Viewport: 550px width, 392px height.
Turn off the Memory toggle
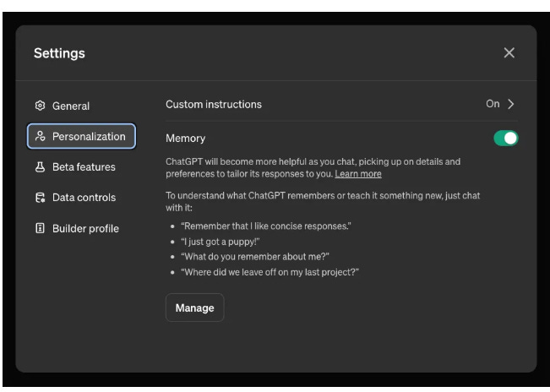coord(506,139)
